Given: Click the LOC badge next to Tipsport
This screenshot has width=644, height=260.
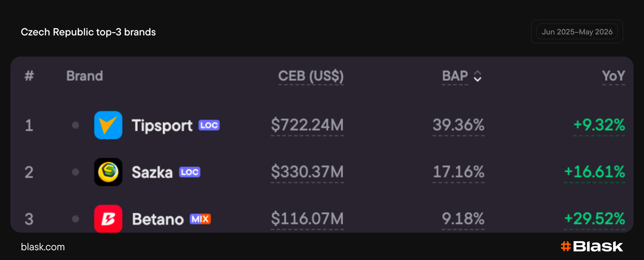Looking at the screenshot, I should point(209,125).
